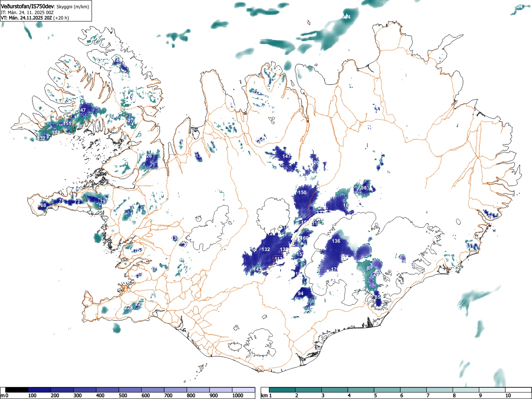Select the 9–10 km legend swatch
The width and height of the screenshot is (532, 399).
point(492,390)
